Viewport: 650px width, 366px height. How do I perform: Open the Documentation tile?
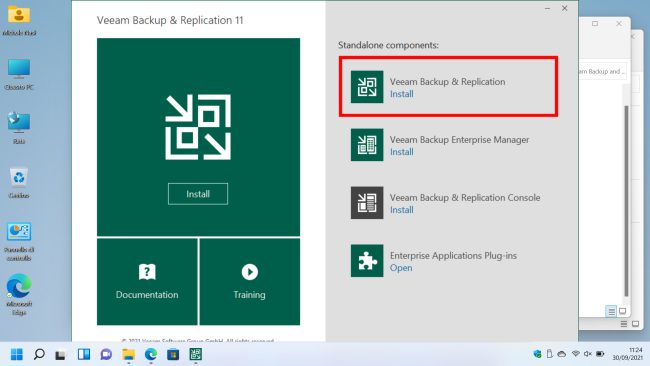pos(147,282)
